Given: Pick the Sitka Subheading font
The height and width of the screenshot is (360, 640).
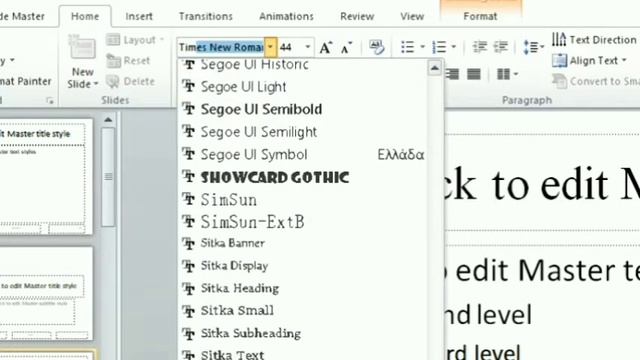Looking at the screenshot, I should click(302, 333).
